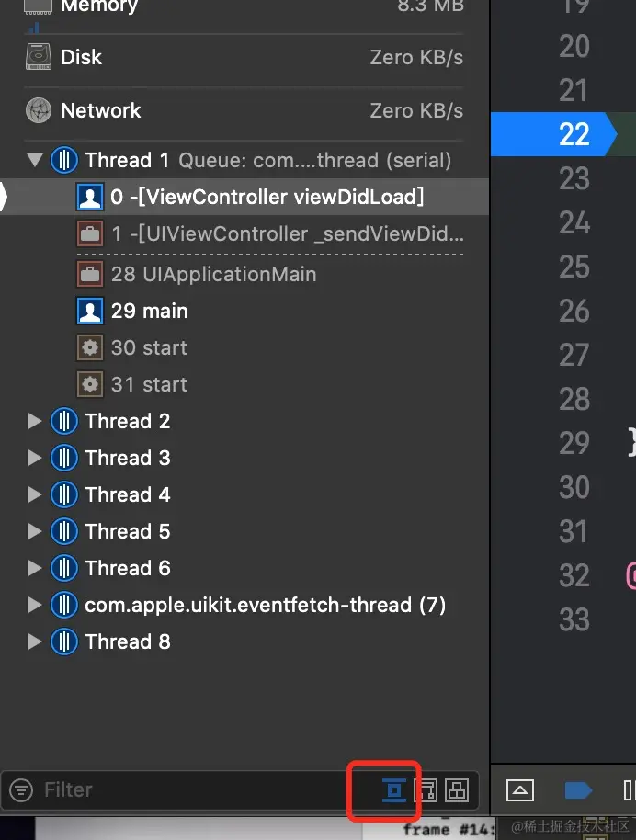Expand Thread 2 disclosure triangle
This screenshot has width=636, height=840.
[36, 421]
